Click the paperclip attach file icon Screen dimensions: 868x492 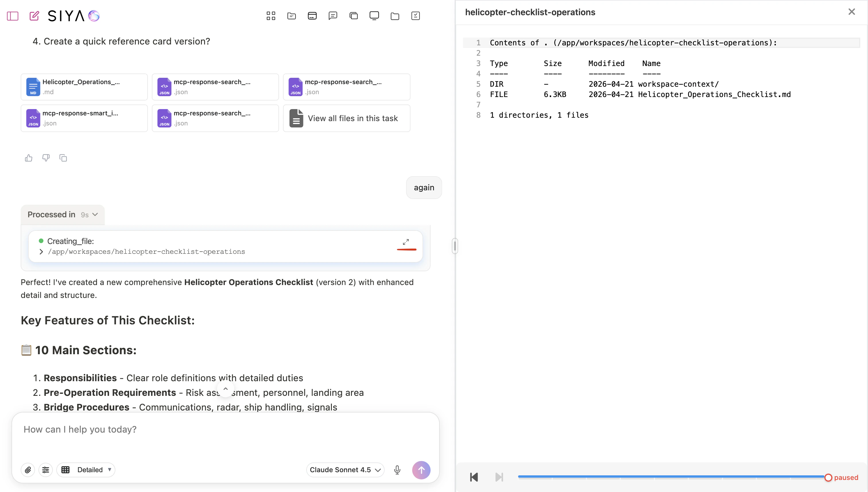pos(28,470)
